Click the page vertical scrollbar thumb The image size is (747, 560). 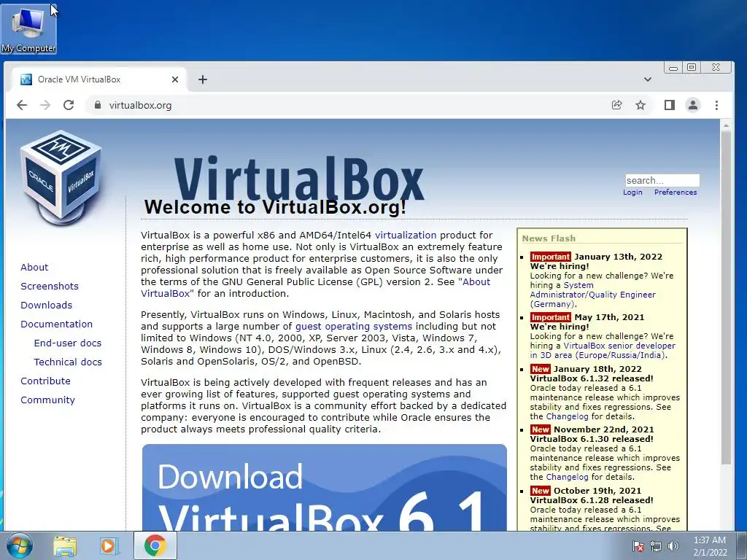coord(726,297)
